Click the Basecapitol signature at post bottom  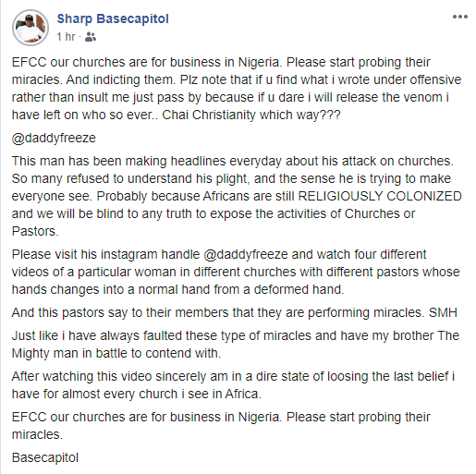point(45,457)
